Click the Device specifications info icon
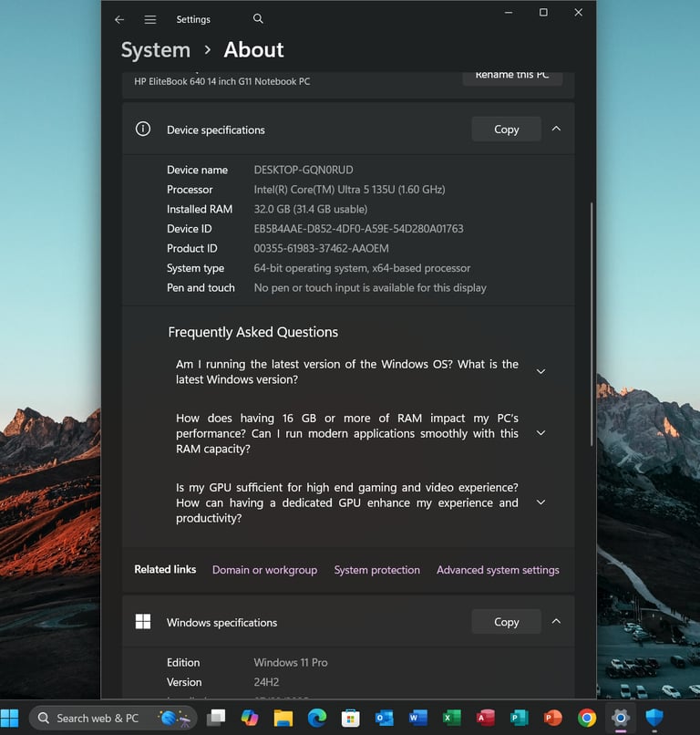Viewport: 700px width, 735px height. tap(143, 129)
